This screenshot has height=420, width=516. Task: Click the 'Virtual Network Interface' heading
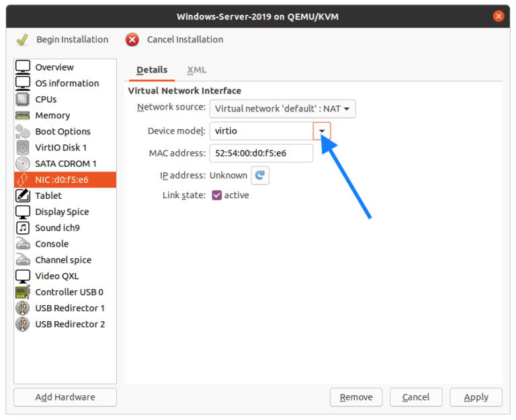click(x=185, y=91)
